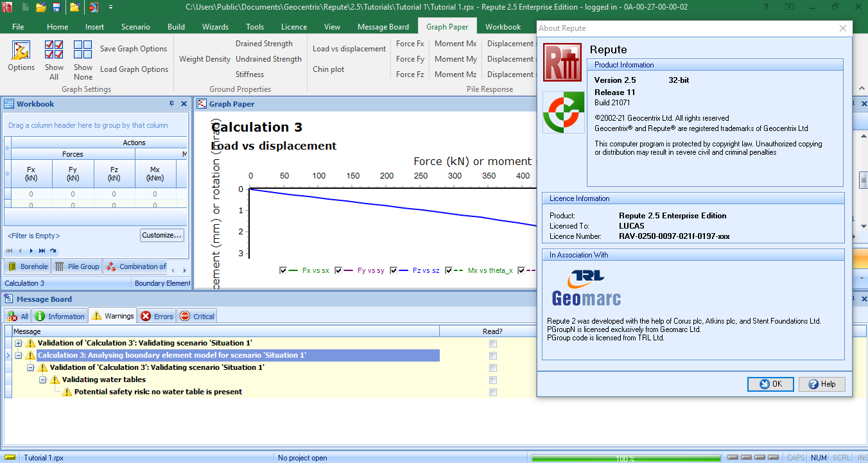Expand Validation of 'Calculation 3' message
Viewport: 868px width, 463px height.
tap(18, 343)
